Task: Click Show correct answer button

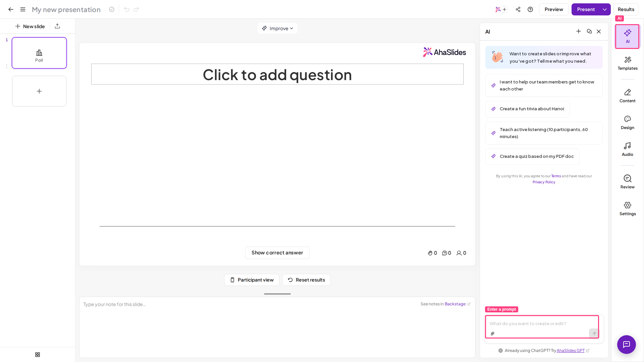Action: 277,253
